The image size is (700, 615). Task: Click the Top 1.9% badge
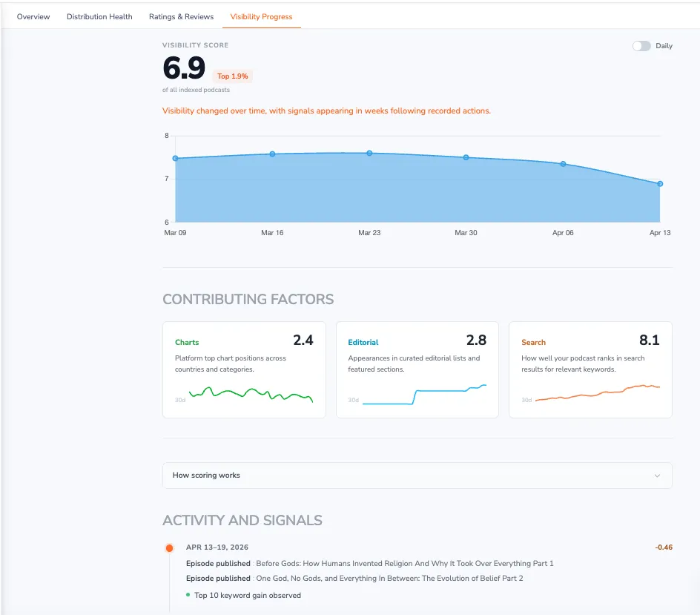point(232,76)
